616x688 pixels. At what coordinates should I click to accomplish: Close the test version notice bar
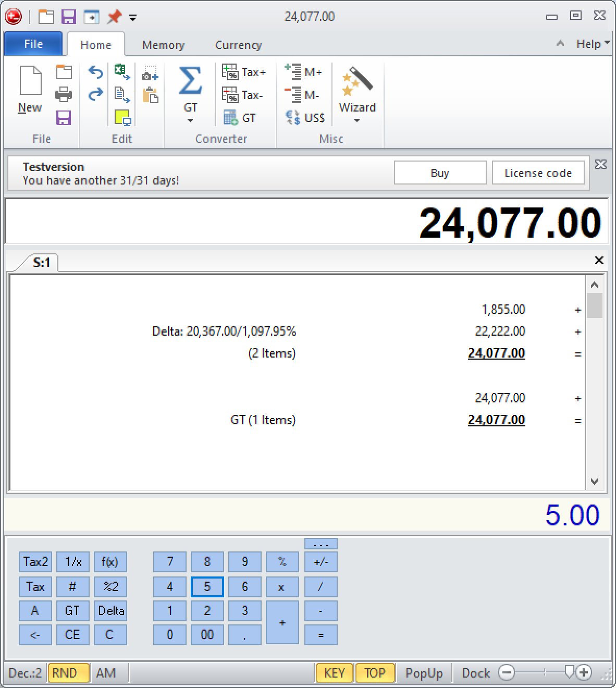point(600,164)
